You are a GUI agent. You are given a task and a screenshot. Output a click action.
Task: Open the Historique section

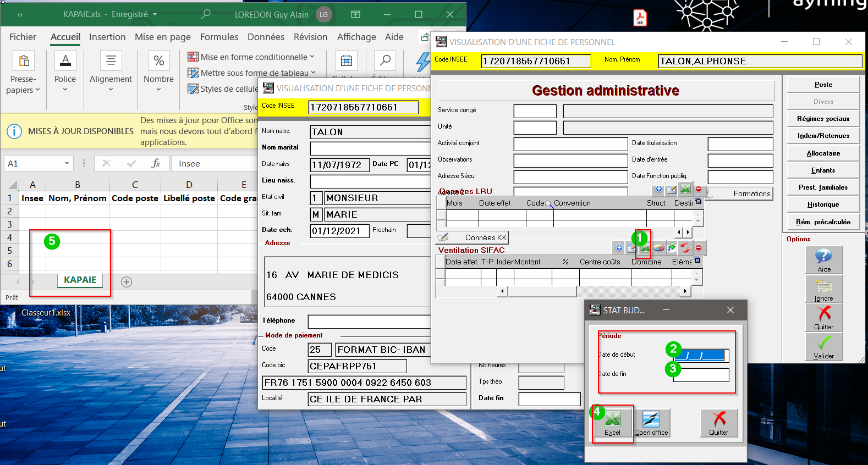823,204
